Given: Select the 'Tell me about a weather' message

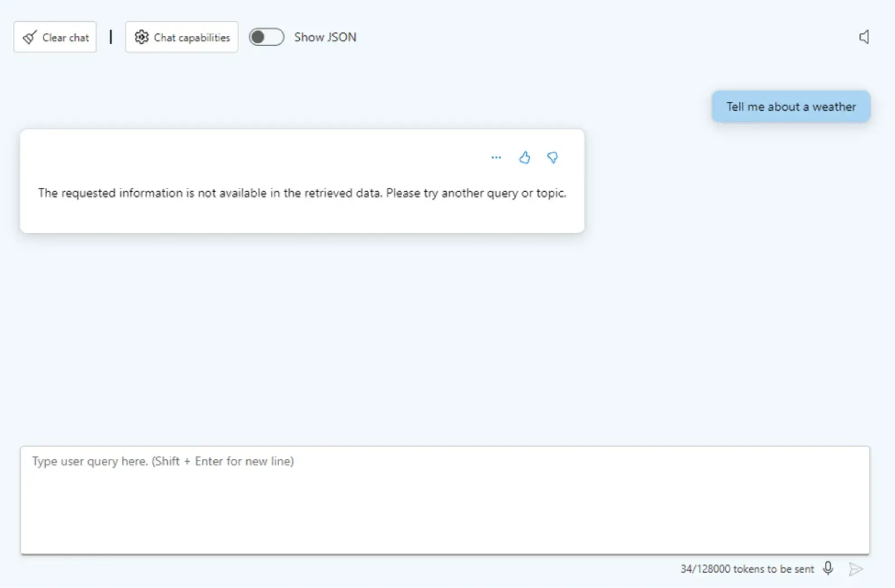Looking at the screenshot, I should pyautogui.click(x=791, y=107).
